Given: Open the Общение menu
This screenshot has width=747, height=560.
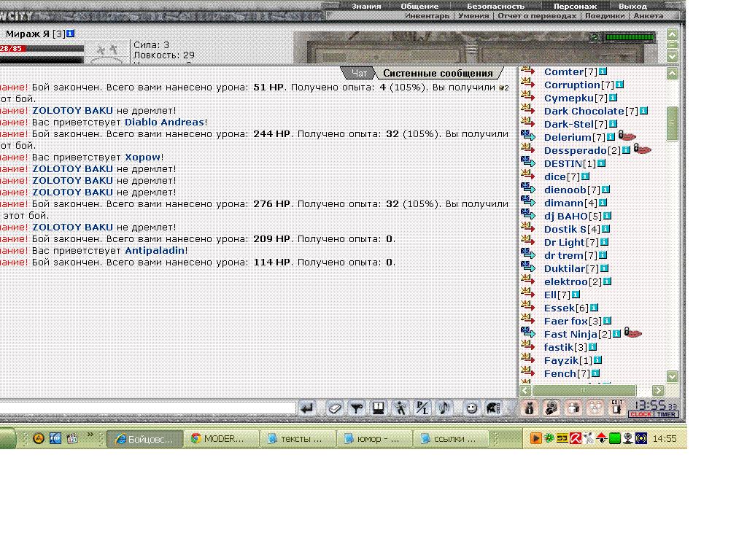Looking at the screenshot, I should [x=419, y=6].
